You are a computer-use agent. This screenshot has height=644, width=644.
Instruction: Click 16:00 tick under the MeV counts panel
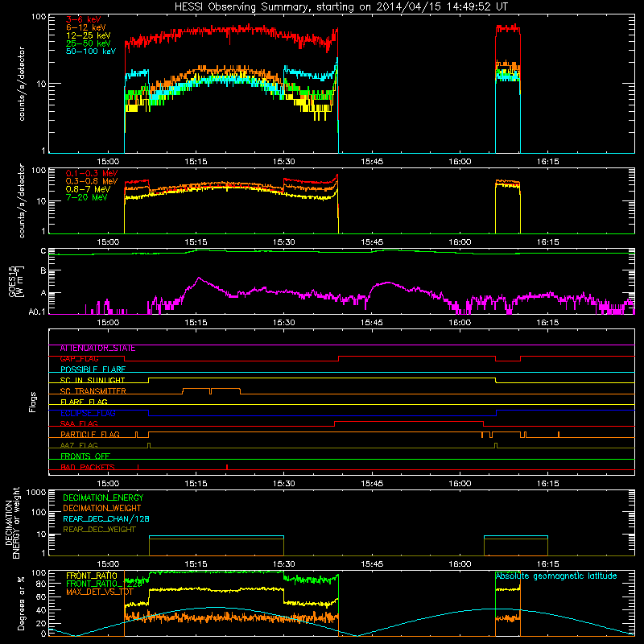tap(460, 242)
